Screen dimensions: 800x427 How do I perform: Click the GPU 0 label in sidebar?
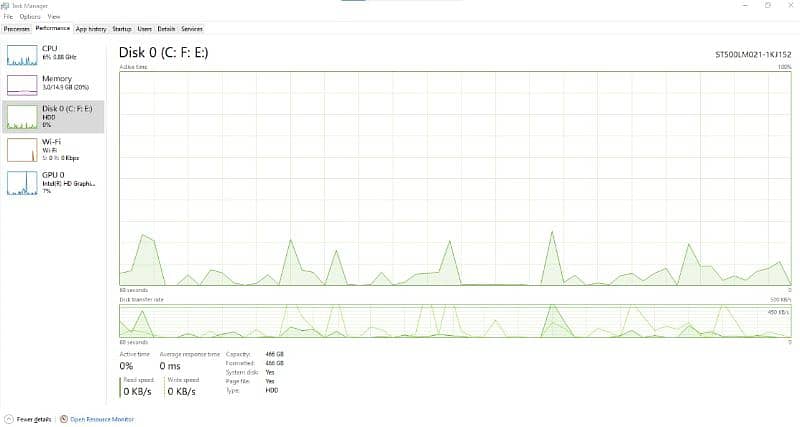point(53,174)
